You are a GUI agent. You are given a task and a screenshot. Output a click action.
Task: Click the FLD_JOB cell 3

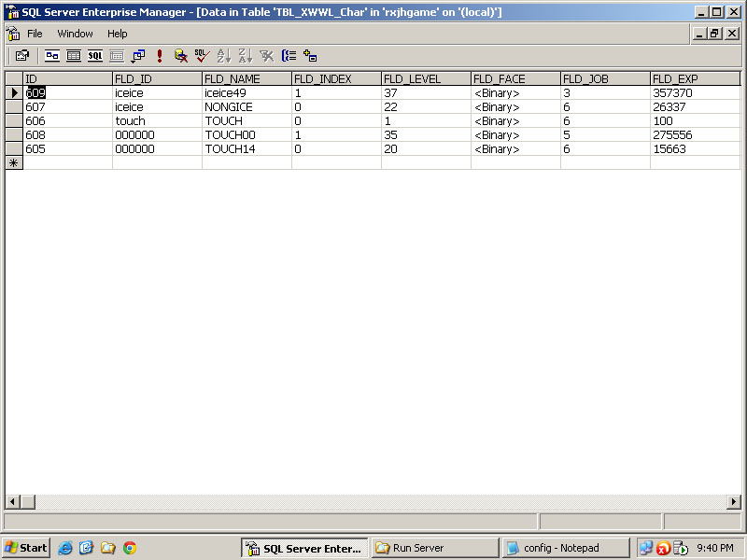(605, 92)
